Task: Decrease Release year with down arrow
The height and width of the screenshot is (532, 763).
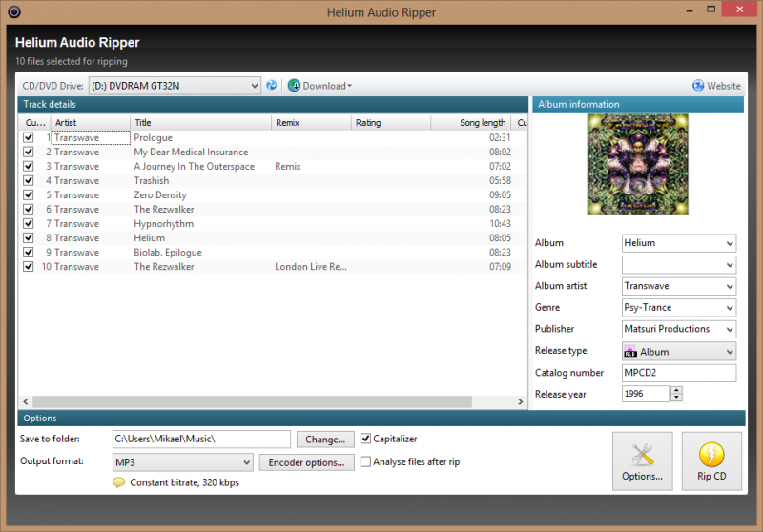Action: [x=676, y=398]
